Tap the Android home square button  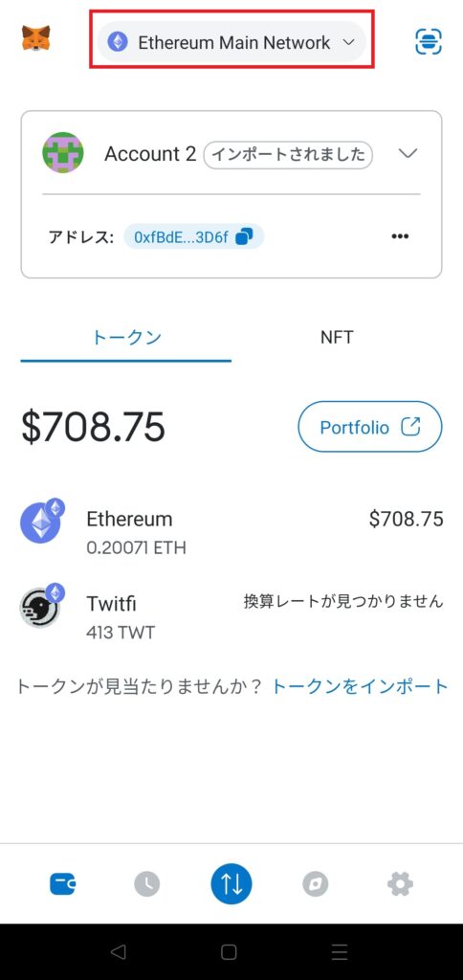[229, 952]
